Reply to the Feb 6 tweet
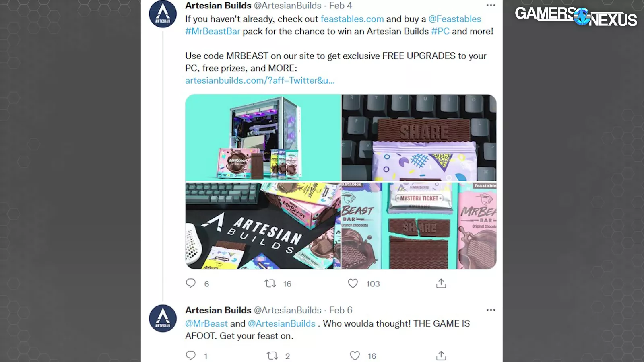The width and height of the screenshot is (644, 362). (191, 356)
